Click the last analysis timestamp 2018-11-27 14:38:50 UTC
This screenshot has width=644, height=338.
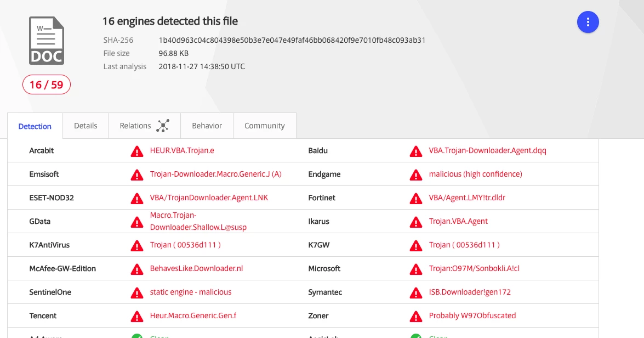pos(202,66)
